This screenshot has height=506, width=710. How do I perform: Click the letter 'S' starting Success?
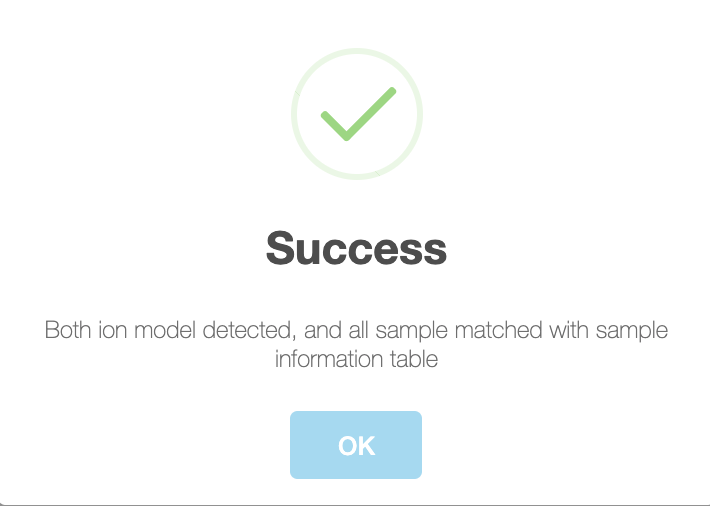point(278,248)
